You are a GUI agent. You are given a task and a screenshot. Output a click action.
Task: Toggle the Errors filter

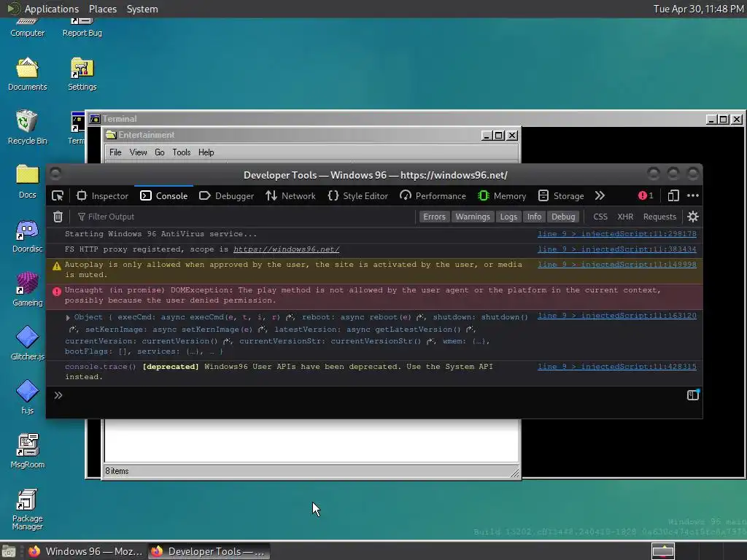[434, 217]
